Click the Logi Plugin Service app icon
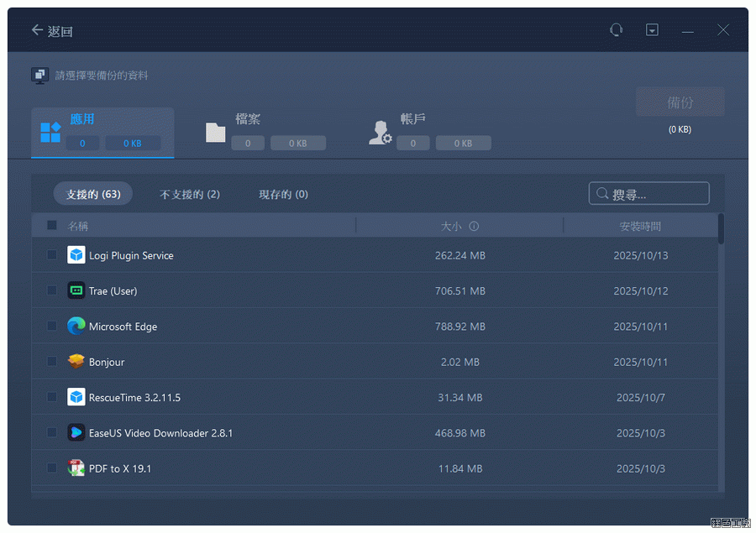Viewport: 756px width, 533px height. pos(76,255)
